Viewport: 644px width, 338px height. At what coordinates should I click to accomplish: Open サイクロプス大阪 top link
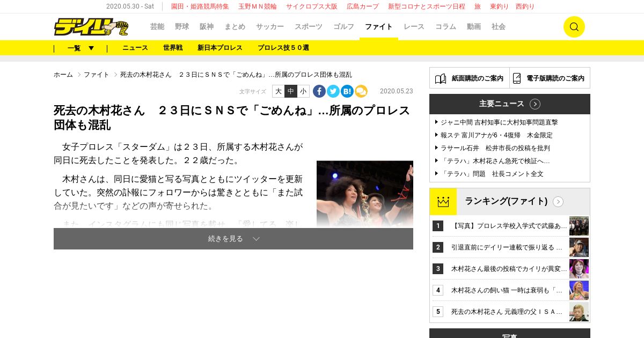tap(312, 6)
